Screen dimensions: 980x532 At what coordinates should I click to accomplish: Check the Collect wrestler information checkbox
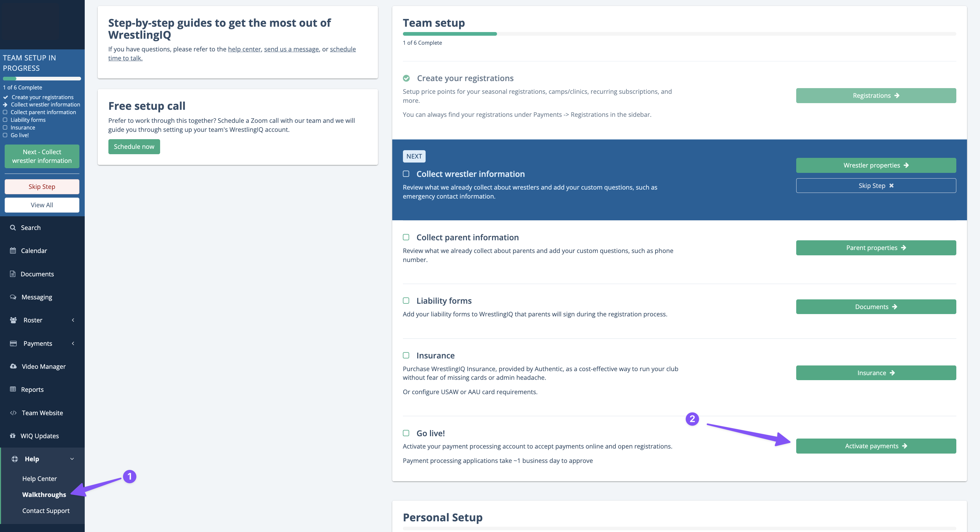point(406,174)
